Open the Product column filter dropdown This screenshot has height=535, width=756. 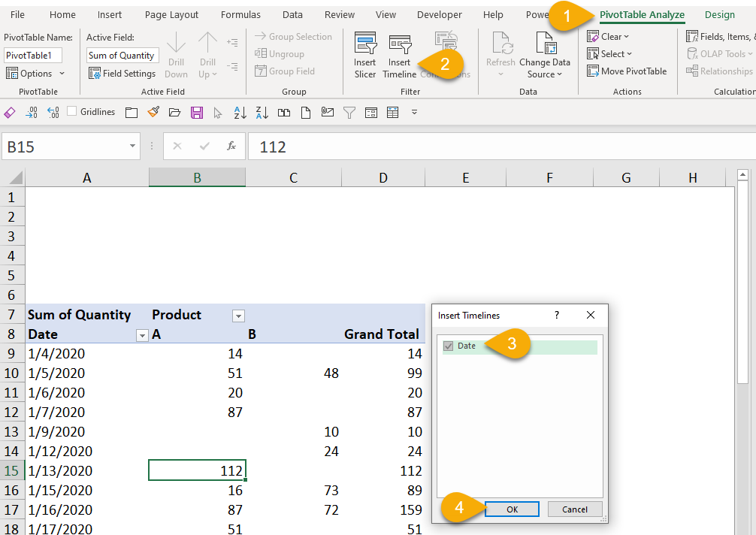click(238, 316)
